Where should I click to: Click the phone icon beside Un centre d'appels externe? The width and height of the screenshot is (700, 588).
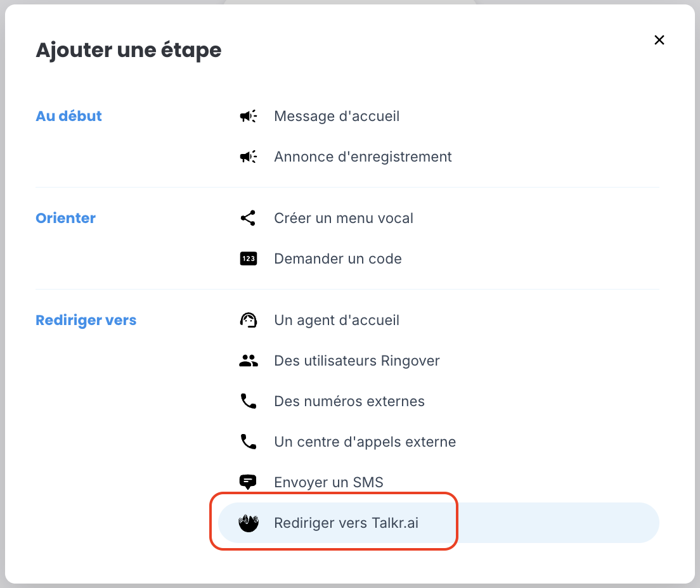[x=248, y=442]
